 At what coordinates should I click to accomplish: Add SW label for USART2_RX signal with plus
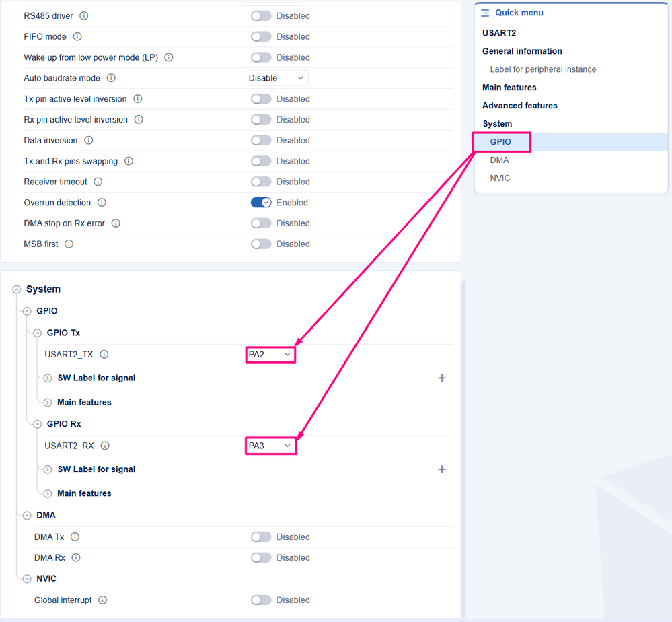pos(442,469)
